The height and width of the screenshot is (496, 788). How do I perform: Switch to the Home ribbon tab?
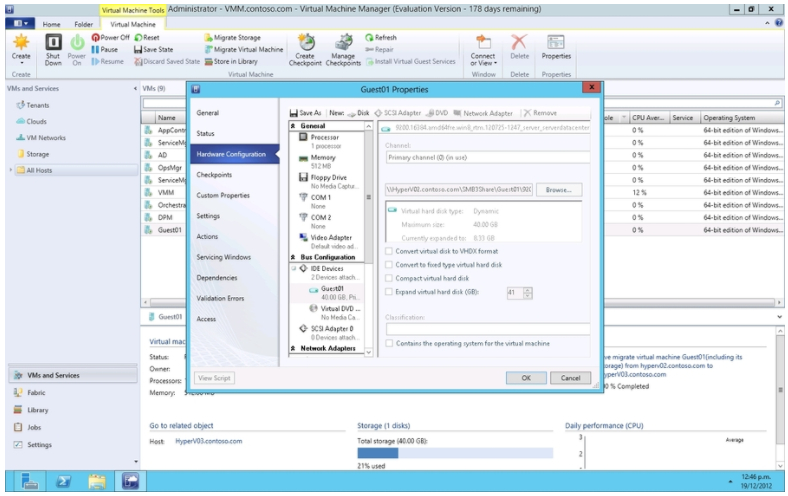click(x=51, y=24)
